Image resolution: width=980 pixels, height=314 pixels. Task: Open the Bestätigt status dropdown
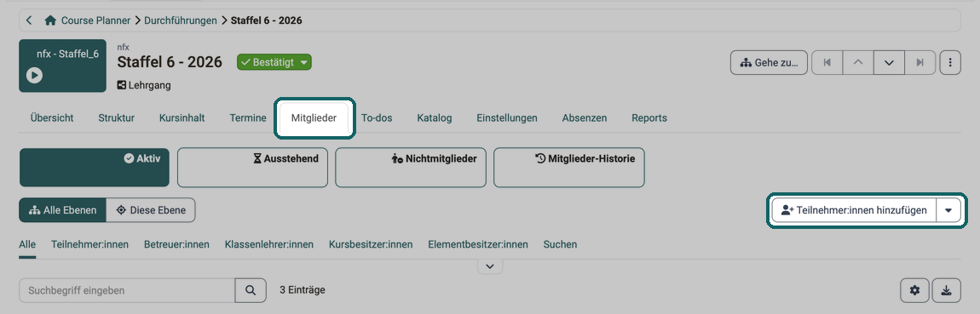point(274,62)
